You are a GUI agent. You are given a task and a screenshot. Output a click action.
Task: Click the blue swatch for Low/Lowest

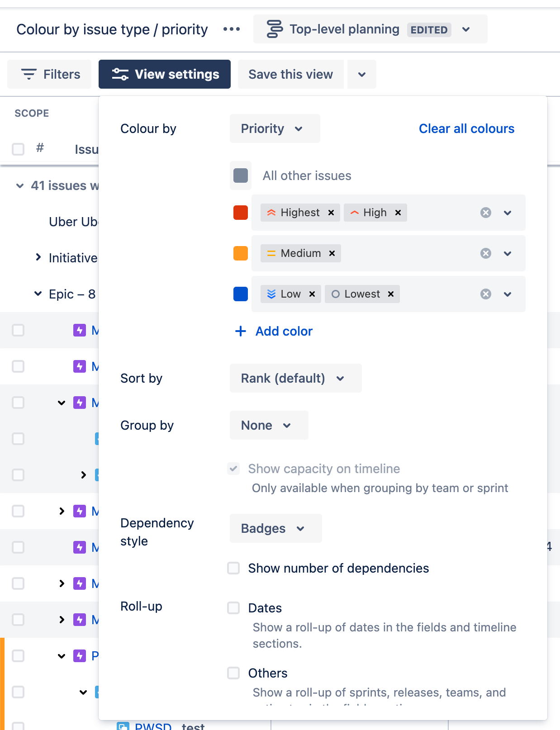tap(241, 294)
